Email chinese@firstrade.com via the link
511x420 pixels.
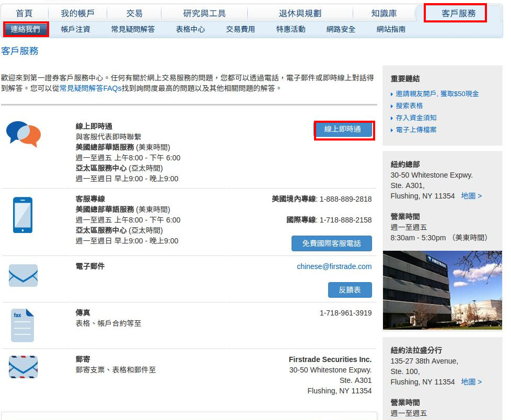tap(334, 266)
